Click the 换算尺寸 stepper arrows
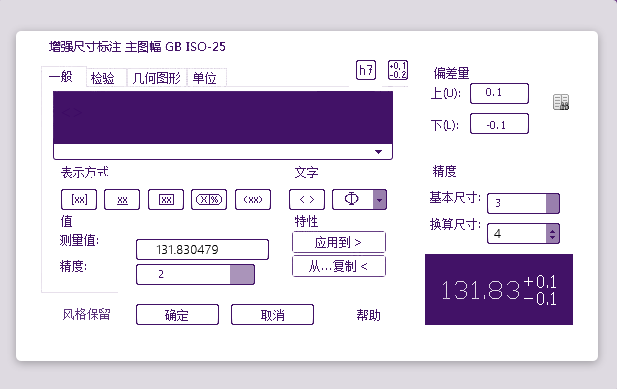The width and height of the screenshot is (617, 389). point(552,234)
